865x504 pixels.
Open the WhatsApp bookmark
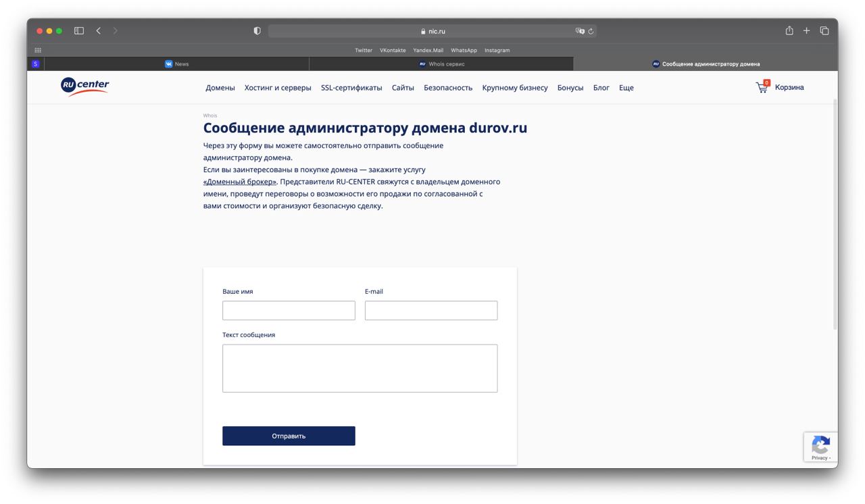[464, 50]
